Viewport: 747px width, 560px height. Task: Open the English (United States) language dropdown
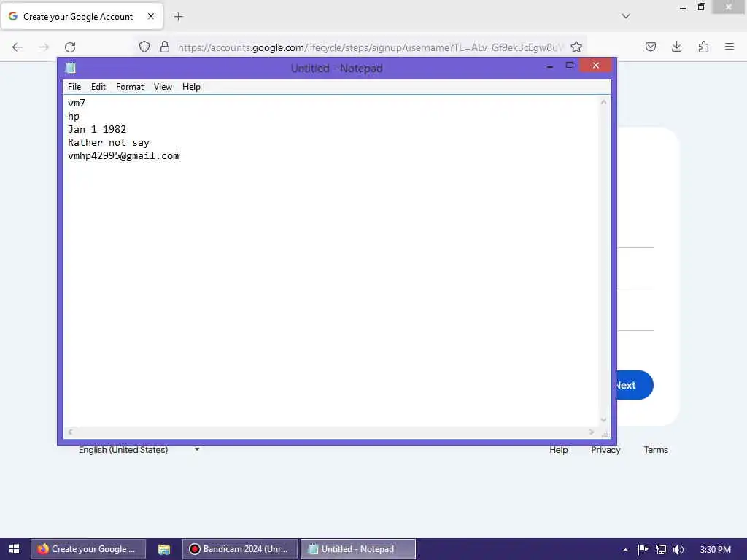139,449
